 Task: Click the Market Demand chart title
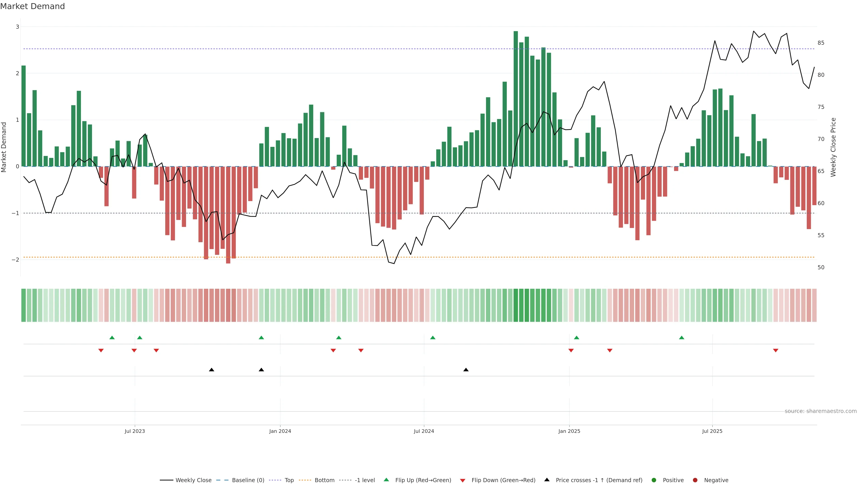(32, 6)
